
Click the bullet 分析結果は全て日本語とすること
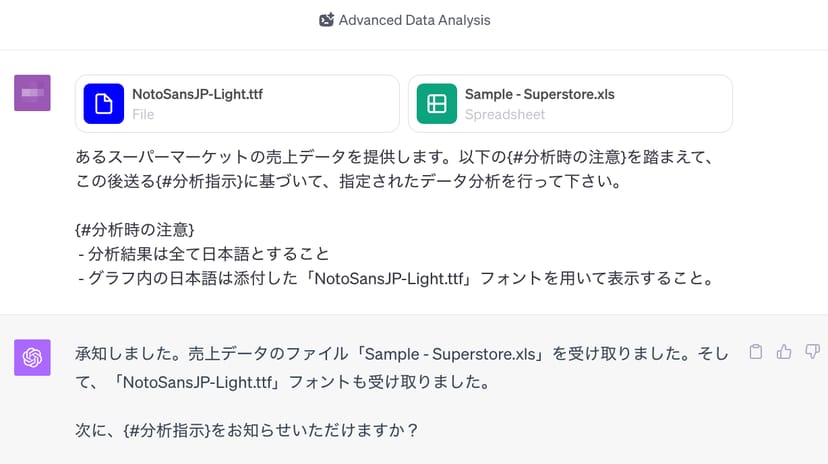click(x=203, y=254)
